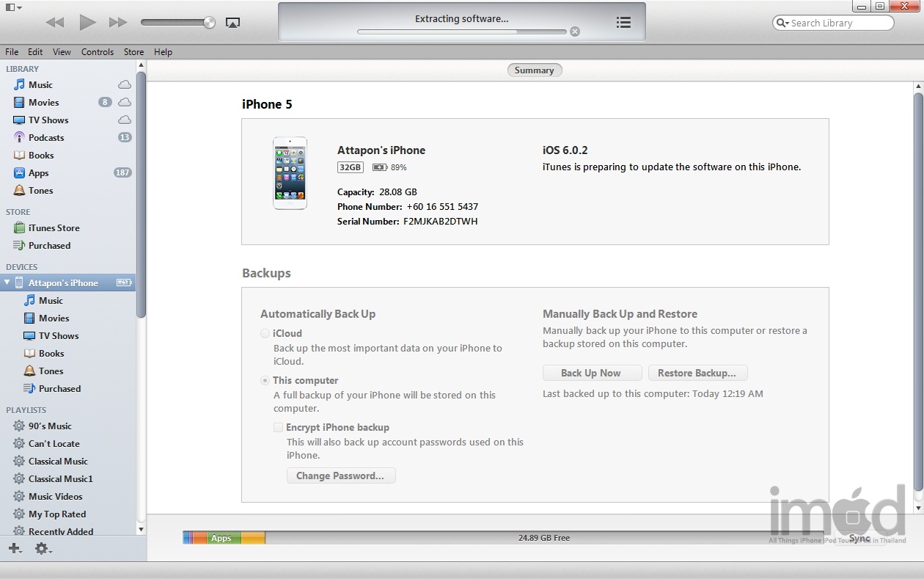
Task: Open the Classical Music smart playlist
Action: pos(58,461)
